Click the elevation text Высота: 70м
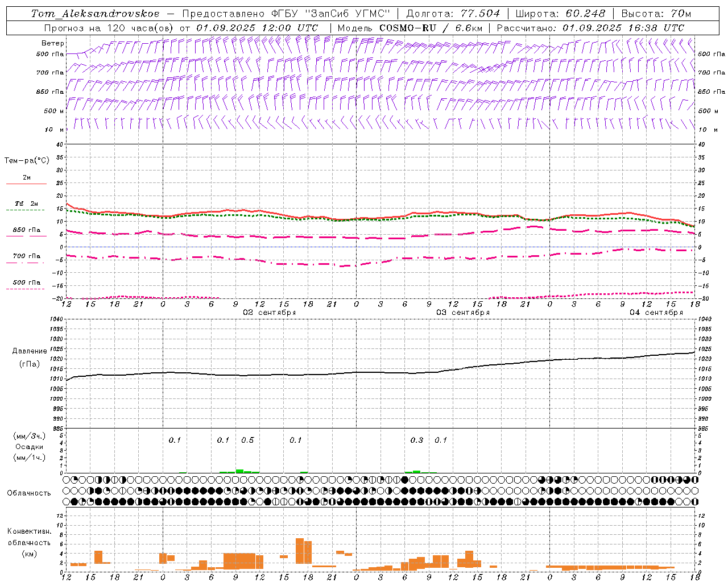 pyautogui.click(x=656, y=14)
